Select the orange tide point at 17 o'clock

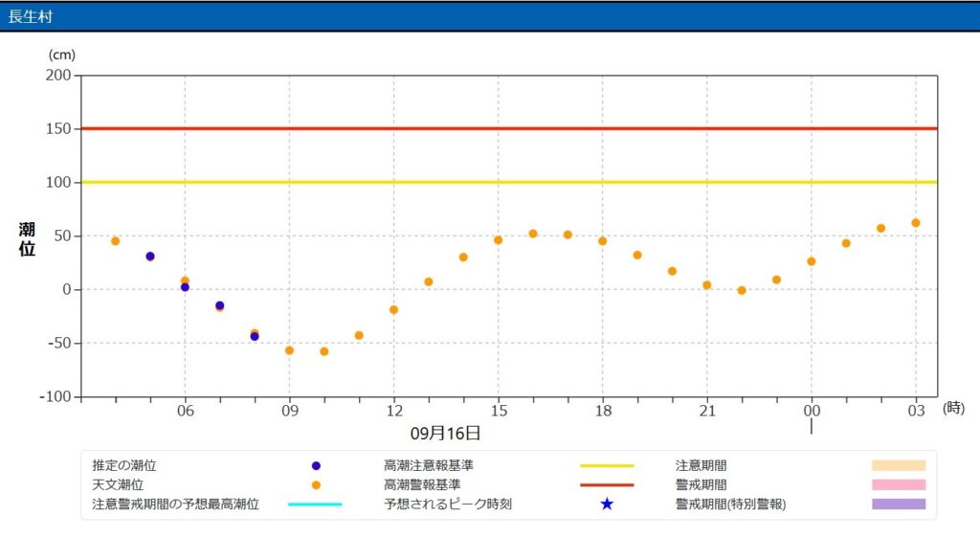568,235
